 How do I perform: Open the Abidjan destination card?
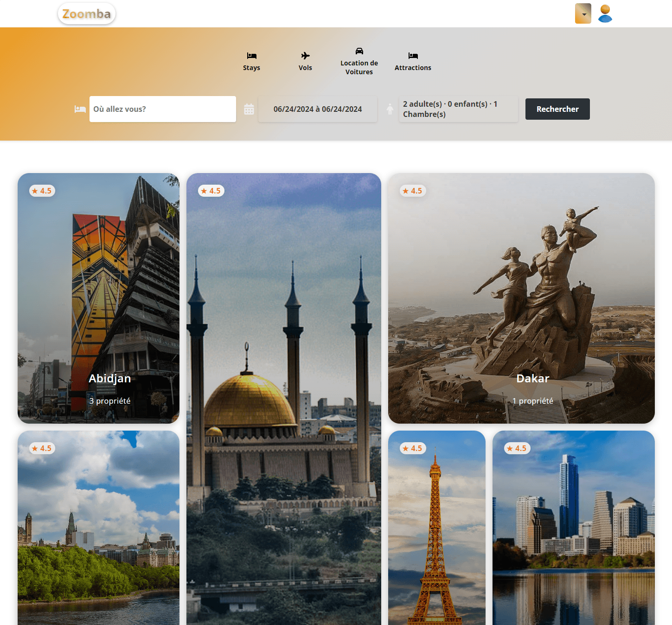click(98, 298)
